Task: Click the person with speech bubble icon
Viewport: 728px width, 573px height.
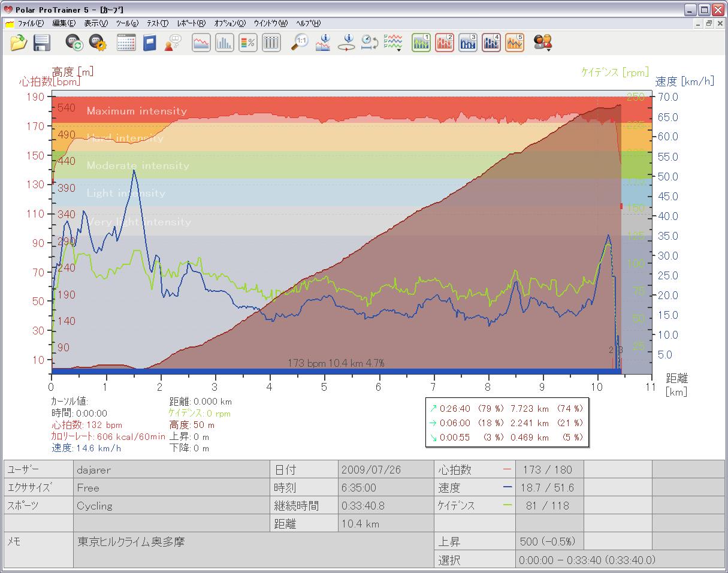Action: point(173,43)
